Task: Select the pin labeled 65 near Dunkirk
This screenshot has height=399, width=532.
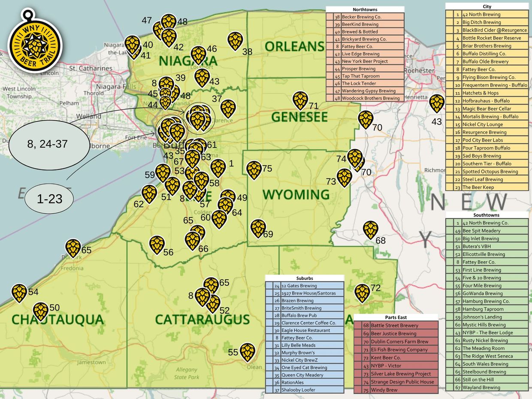Action: pyautogui.click(x=73, y=248)
